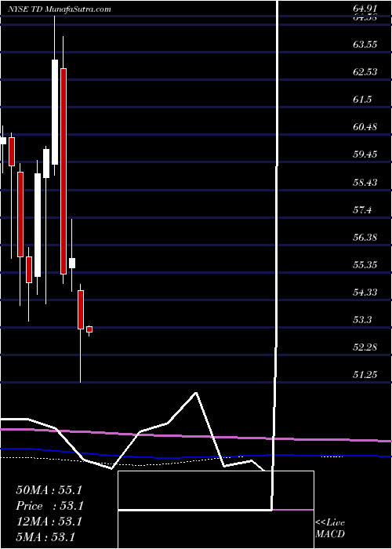
Task: Click the 55.35 price axis label
Action: point(365,265)
